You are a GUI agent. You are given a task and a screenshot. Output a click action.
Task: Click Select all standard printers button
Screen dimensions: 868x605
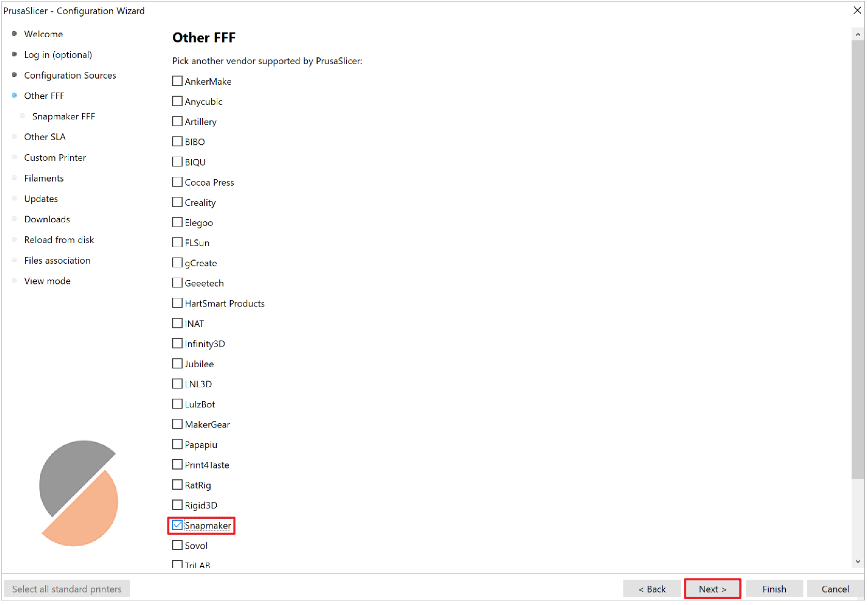67,589
